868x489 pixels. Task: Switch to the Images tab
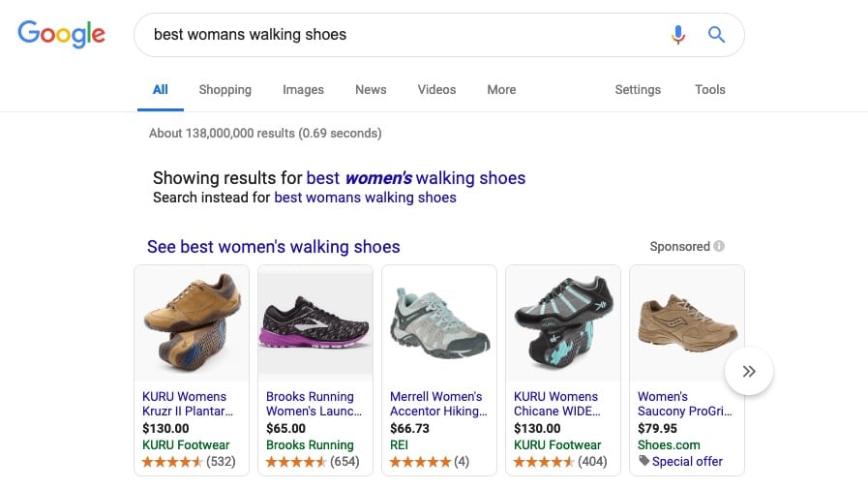(x=303, y=90)
